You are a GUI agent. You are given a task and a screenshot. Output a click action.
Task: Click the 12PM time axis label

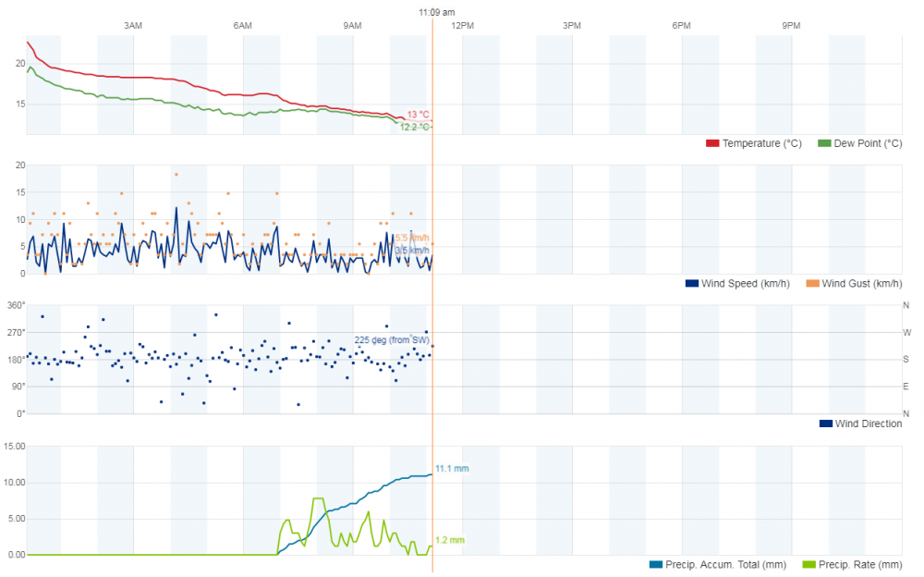[x=462, y=26]
